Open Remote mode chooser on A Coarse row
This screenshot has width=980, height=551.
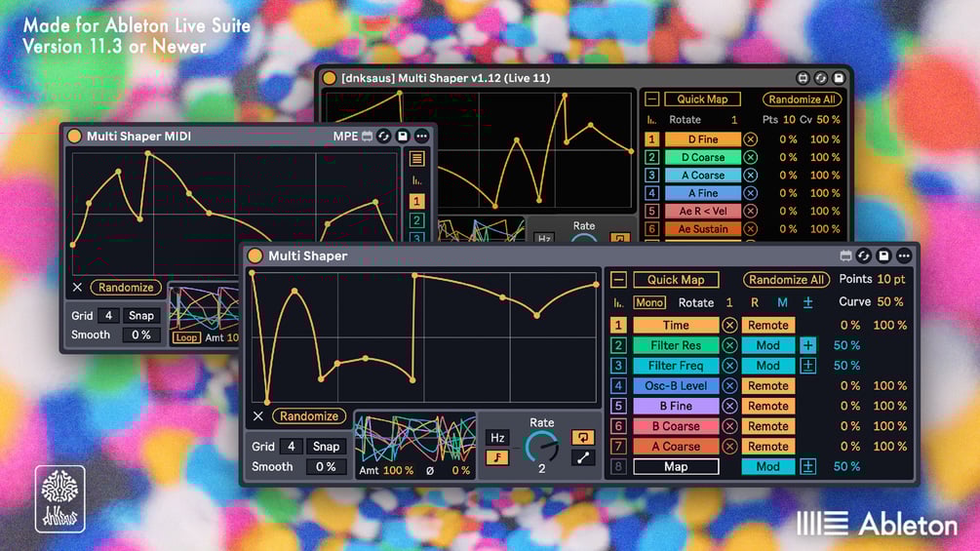click(x=768, y=446)
